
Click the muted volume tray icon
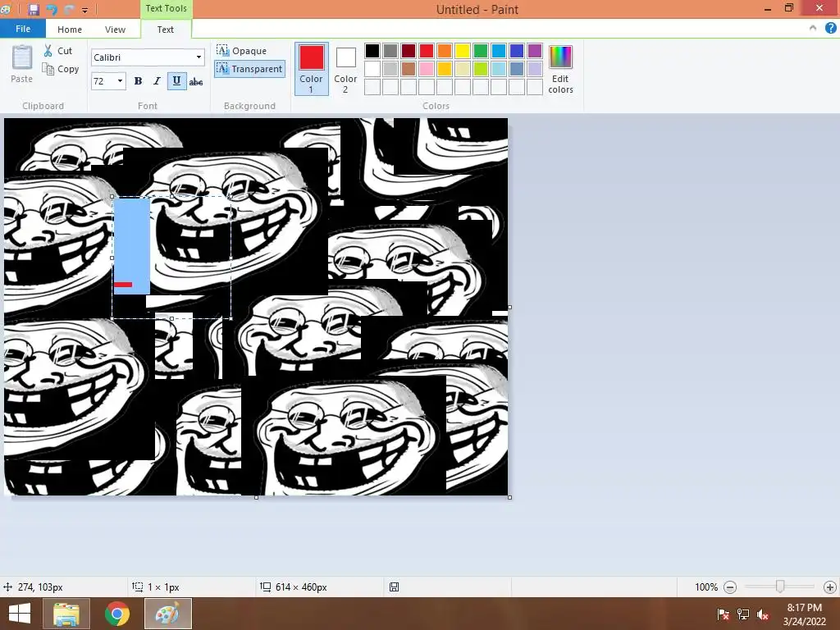pyautogui.click(x=763, y=614)
